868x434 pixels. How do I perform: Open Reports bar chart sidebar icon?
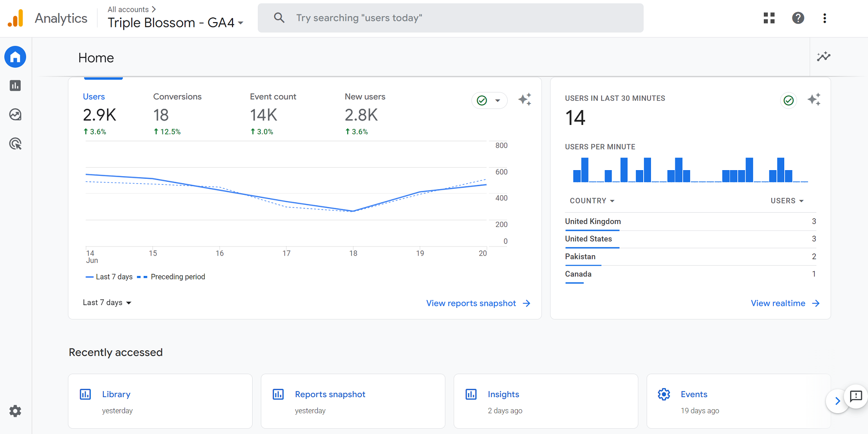pos(15,85)
